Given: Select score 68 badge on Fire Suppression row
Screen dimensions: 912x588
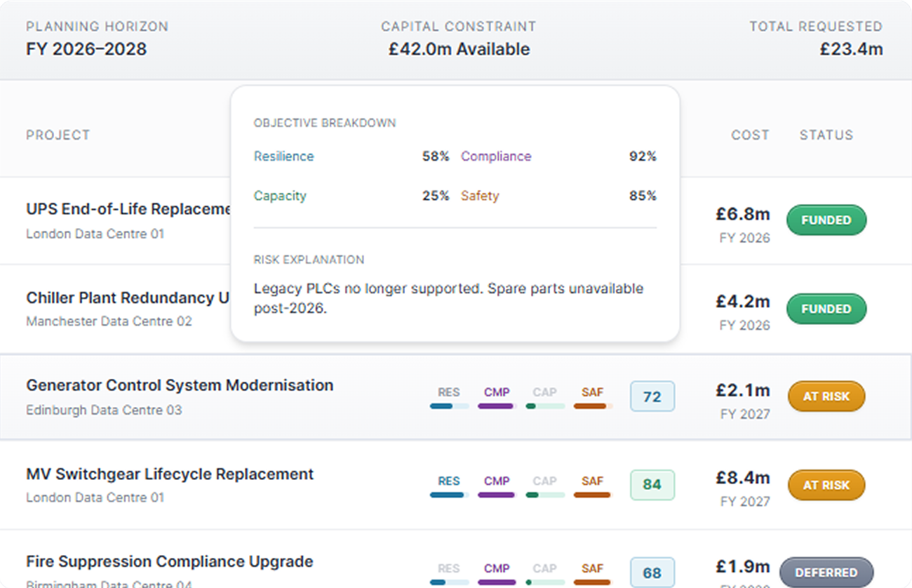Looking at the screenshot, I should coord(652,573).
